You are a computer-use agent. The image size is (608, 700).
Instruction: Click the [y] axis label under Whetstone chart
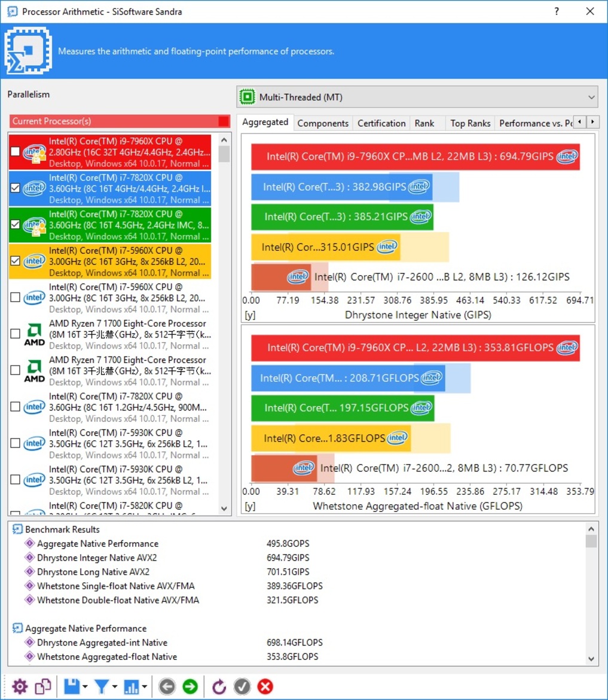pyautogui.click(x=250, y=506)
